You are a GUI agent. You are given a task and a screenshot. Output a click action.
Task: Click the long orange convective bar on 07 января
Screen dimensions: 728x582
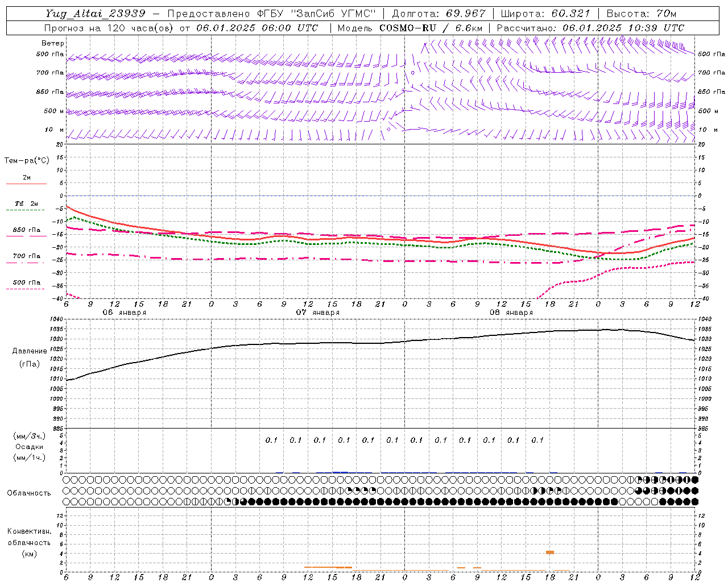[328, 567]
